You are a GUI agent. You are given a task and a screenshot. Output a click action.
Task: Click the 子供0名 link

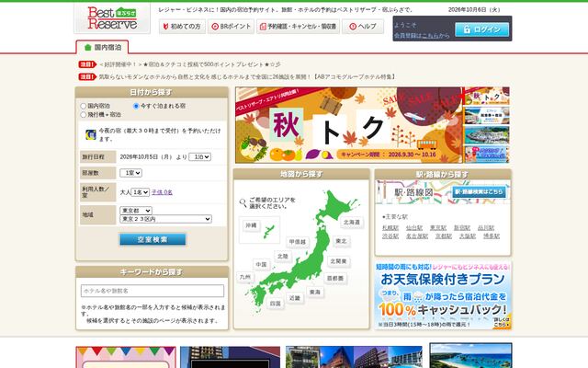(162, 192)
